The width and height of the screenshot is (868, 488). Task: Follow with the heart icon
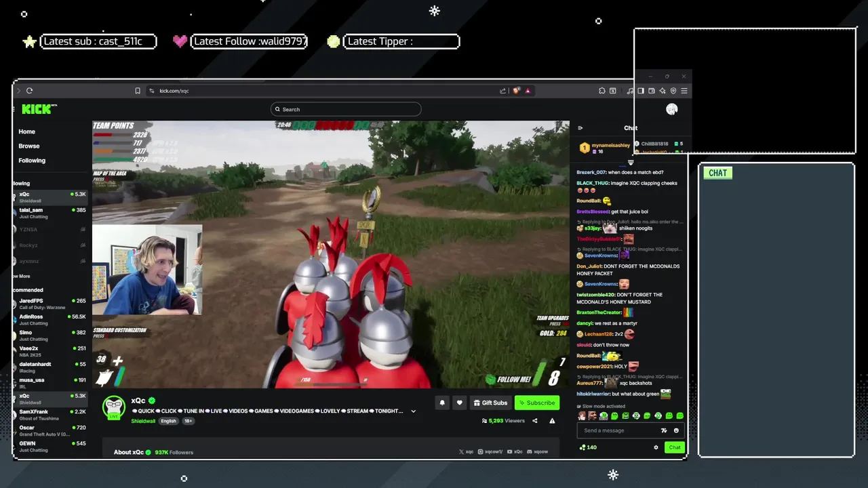[459, 403]
